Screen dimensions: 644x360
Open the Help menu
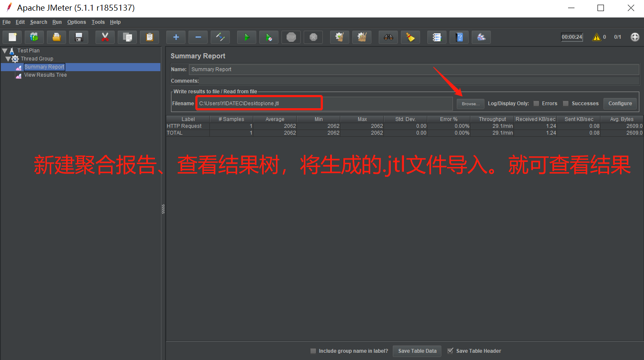tap(115, 22)
